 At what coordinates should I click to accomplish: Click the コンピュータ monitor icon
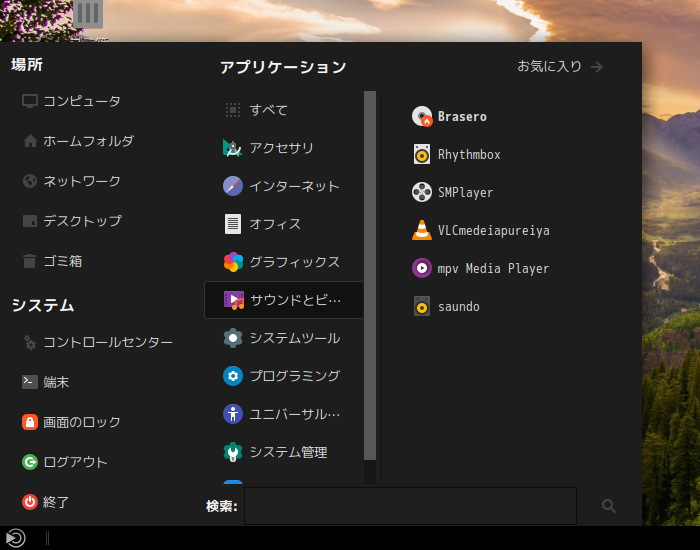tap(30, 101)
